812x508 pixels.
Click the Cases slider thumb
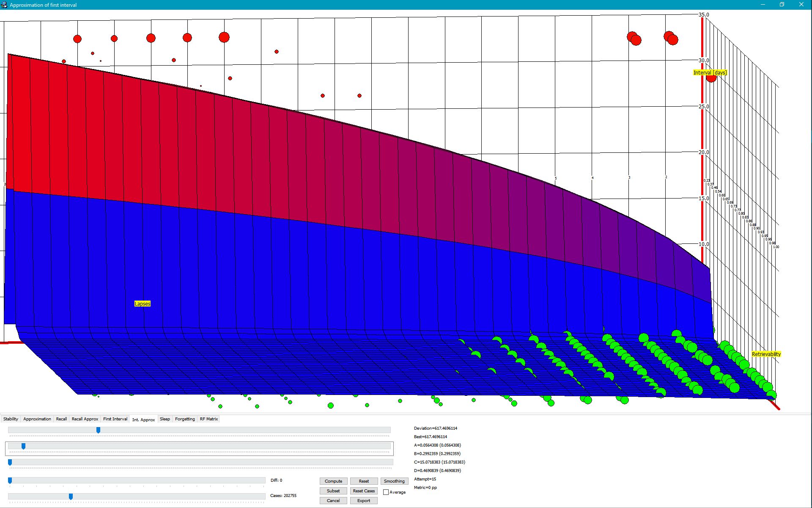pos(71,497)
